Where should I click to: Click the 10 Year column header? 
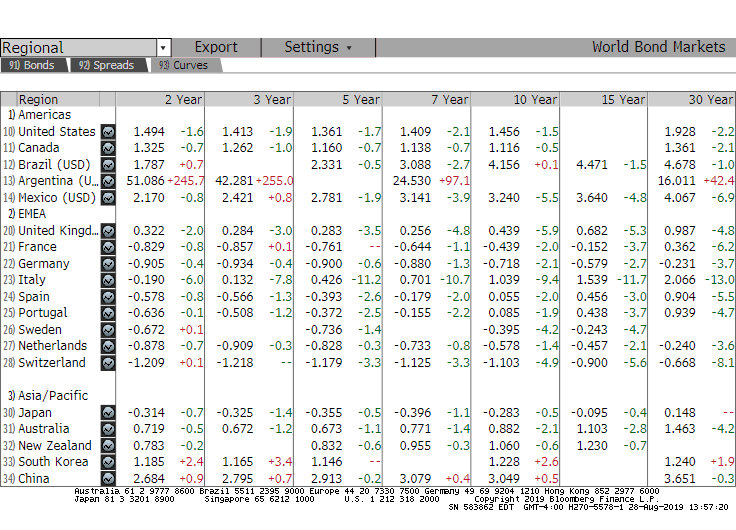point(515,100)
